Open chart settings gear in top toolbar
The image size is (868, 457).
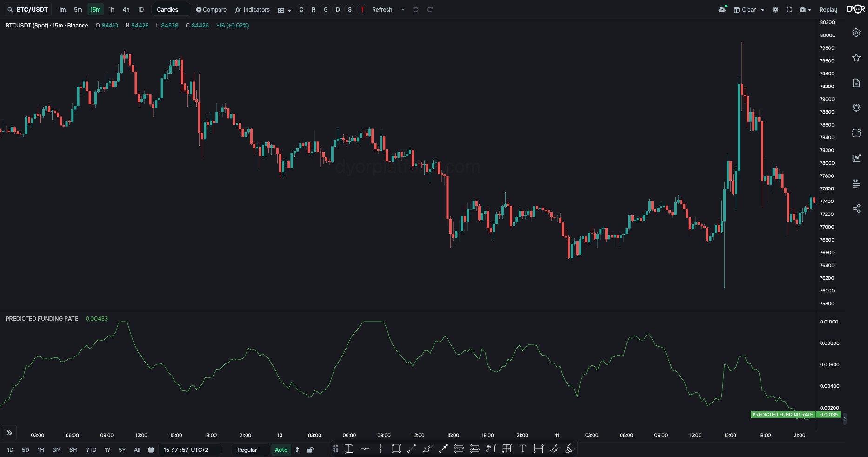[775, 10]
